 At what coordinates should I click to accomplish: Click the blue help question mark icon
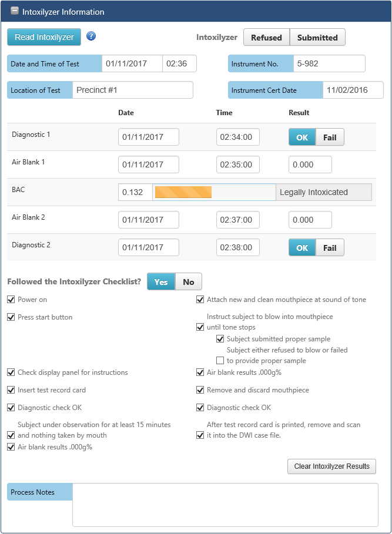pos(91,36)
